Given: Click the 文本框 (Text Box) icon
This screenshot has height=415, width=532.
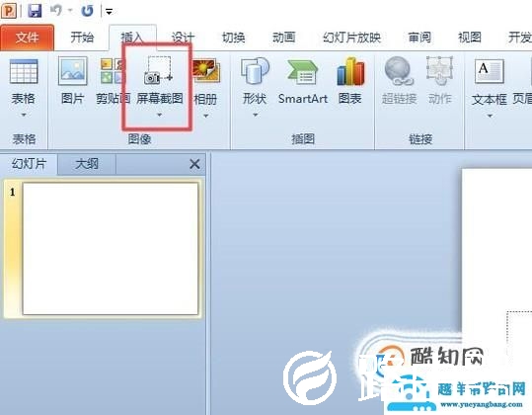Looking at the screenshot, I should [x=489, y=71].
